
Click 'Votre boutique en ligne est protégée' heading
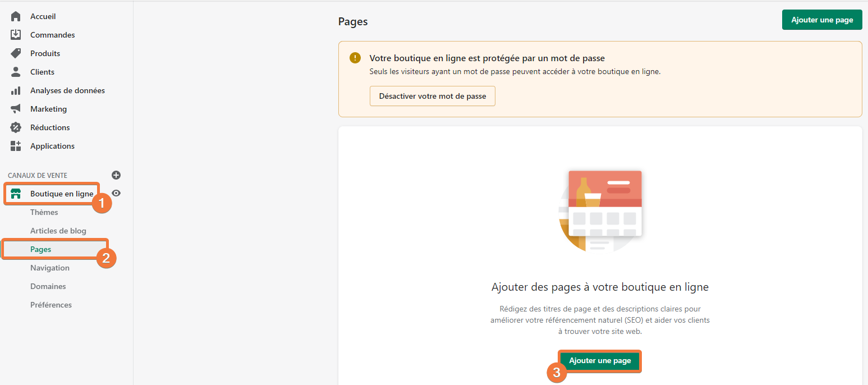coord(487,58)
